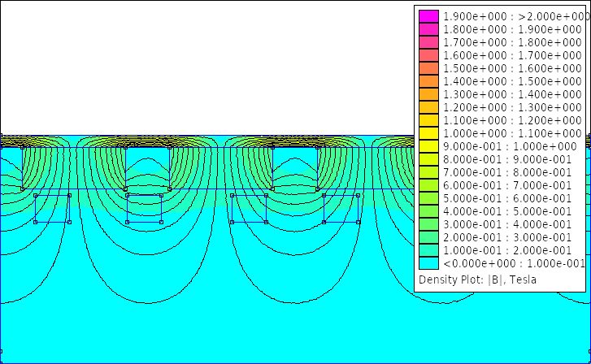
Task: Click the legend text '1.200e+000 : 1.300e+000'
Action: click(513, 107)
